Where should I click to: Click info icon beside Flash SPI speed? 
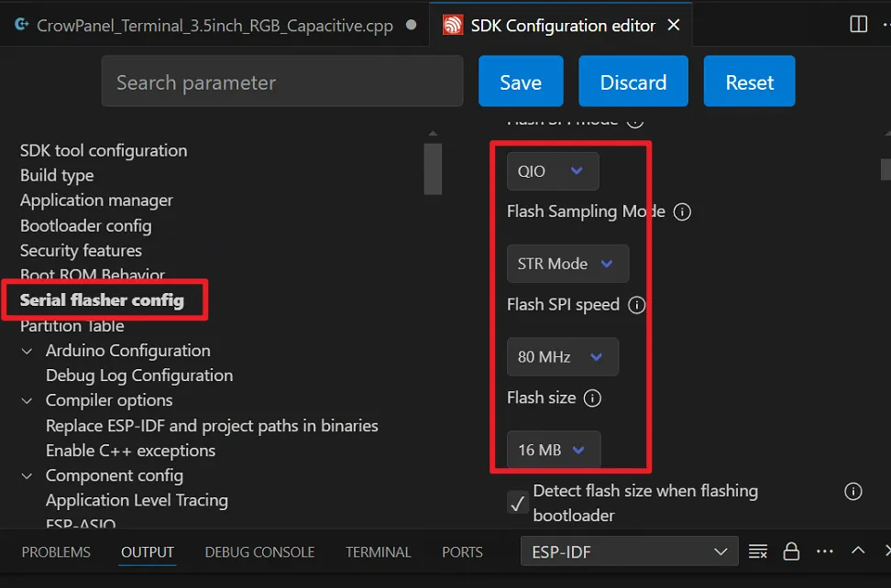tap(637, 305)
